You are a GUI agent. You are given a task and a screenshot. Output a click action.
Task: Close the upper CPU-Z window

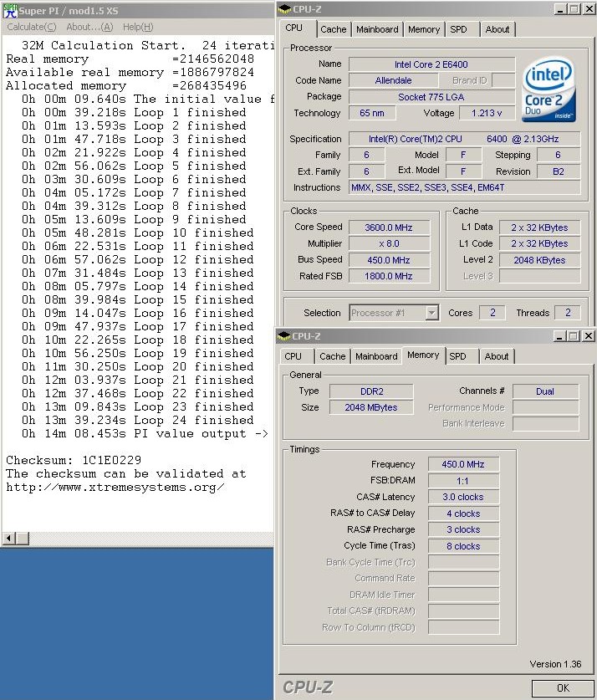(x=589, y=9)
